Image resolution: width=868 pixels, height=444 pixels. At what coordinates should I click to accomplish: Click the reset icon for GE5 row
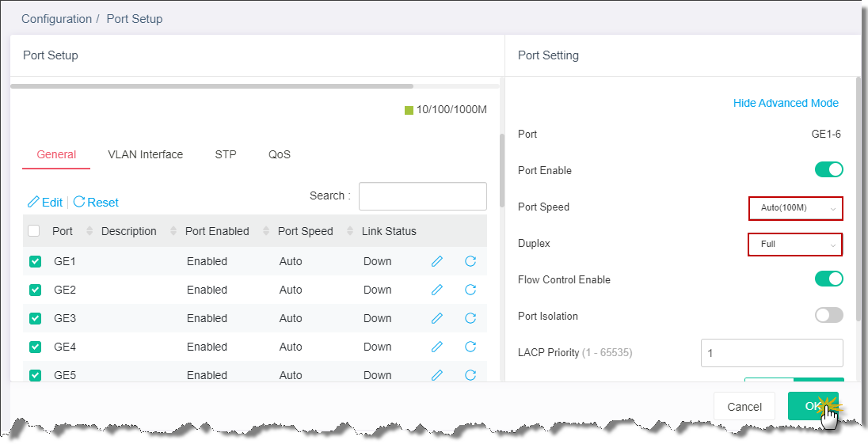click(470, 375)
